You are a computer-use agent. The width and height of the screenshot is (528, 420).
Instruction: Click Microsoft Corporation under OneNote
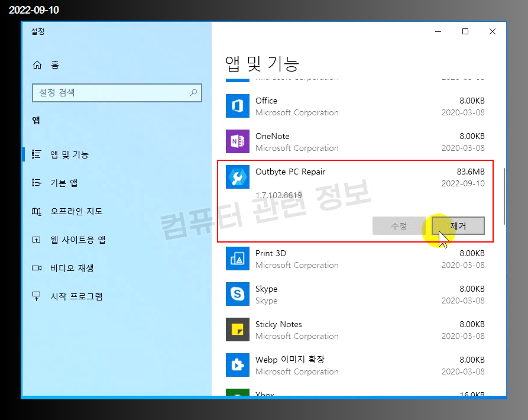point(297,148)
